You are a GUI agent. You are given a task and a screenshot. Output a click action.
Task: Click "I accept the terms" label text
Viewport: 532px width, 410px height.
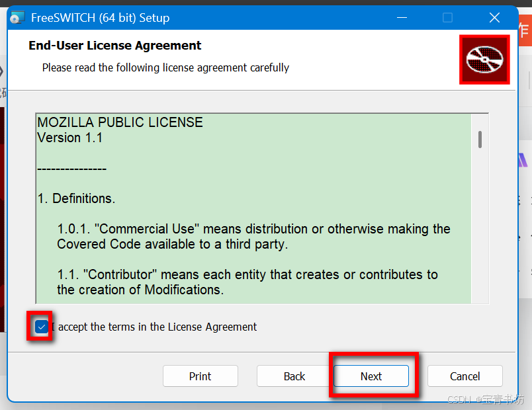click(154, 327)
